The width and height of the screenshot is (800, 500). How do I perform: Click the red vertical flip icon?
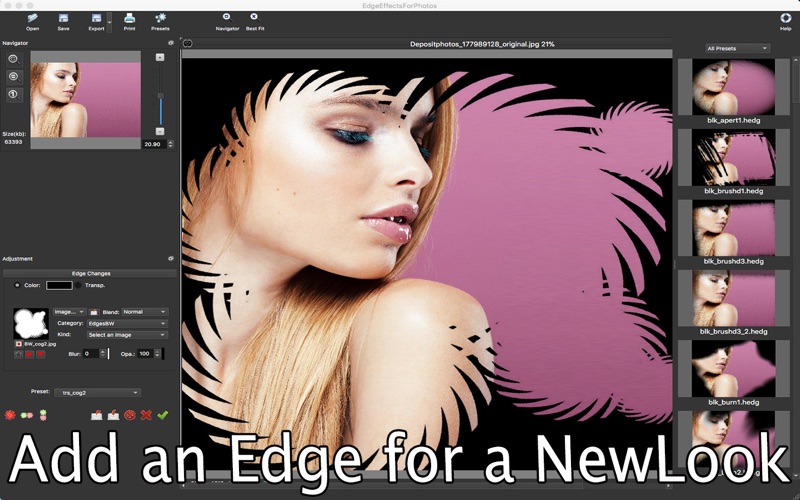click(41, 354)
